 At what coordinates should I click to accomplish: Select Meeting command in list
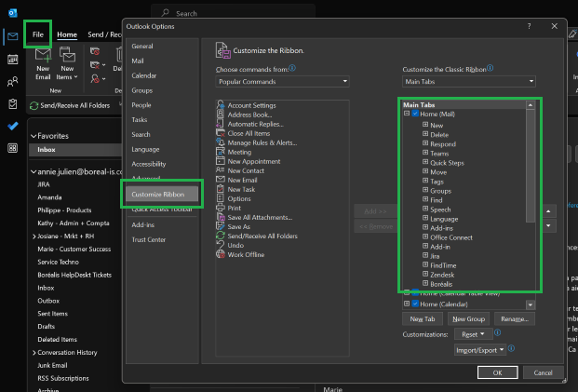tap(239, 153)
